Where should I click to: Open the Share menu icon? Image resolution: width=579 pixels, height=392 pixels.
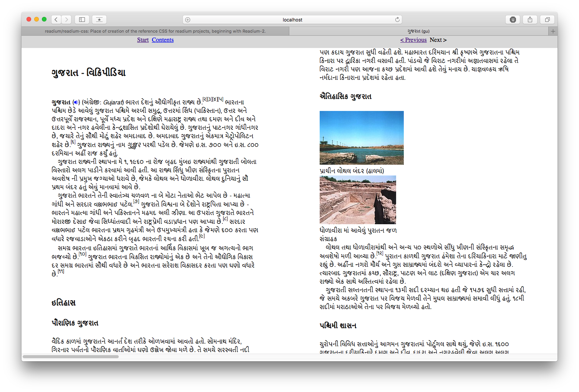point(530,20)
